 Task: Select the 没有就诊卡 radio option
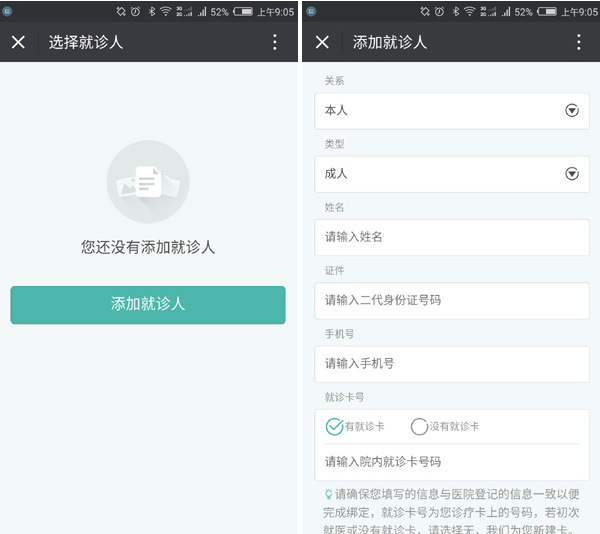(x=419, y=427)
